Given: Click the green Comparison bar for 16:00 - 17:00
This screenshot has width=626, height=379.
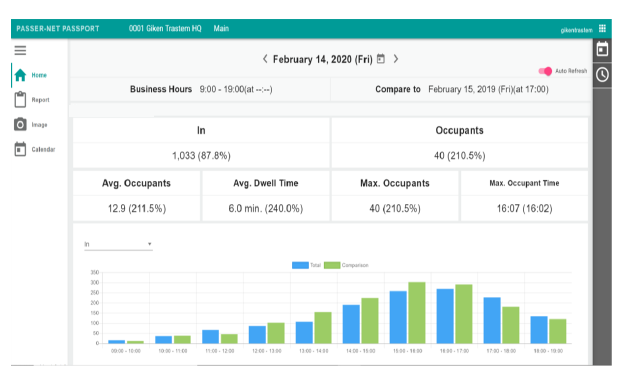Looking at the screenshot, I should [x=464, y=314].
